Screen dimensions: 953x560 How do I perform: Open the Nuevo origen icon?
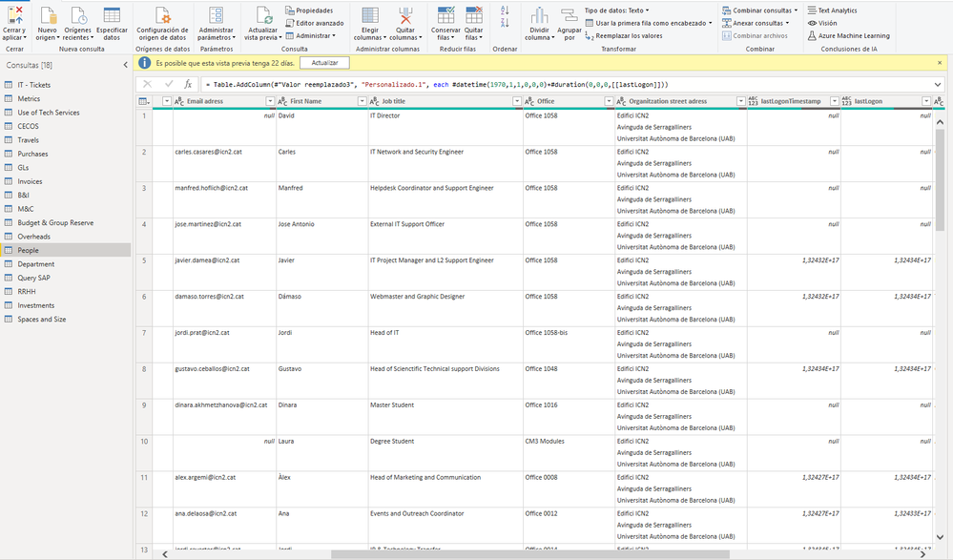[x=48, y=16]
